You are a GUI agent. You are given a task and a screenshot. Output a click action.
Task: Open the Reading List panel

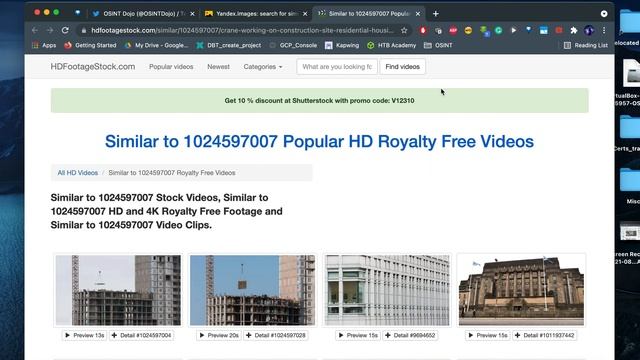(586, 45)
